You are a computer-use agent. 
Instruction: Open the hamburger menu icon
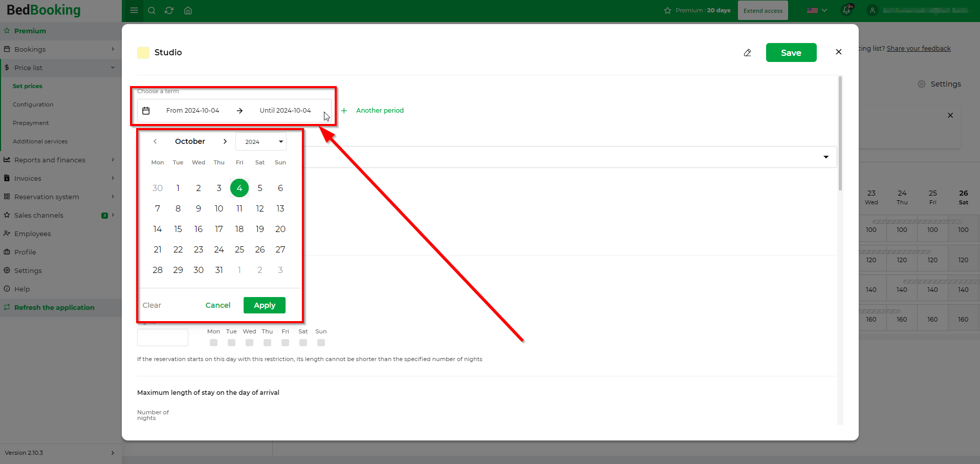point(134,10)
